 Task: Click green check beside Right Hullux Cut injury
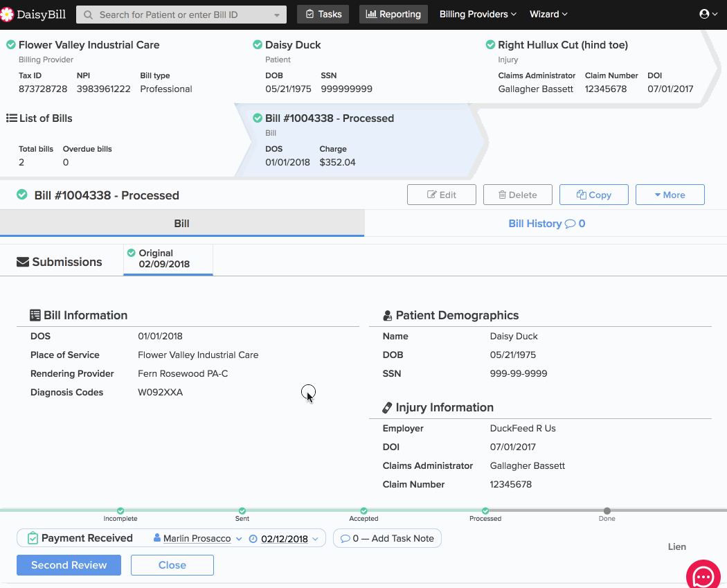coord(490,44)
